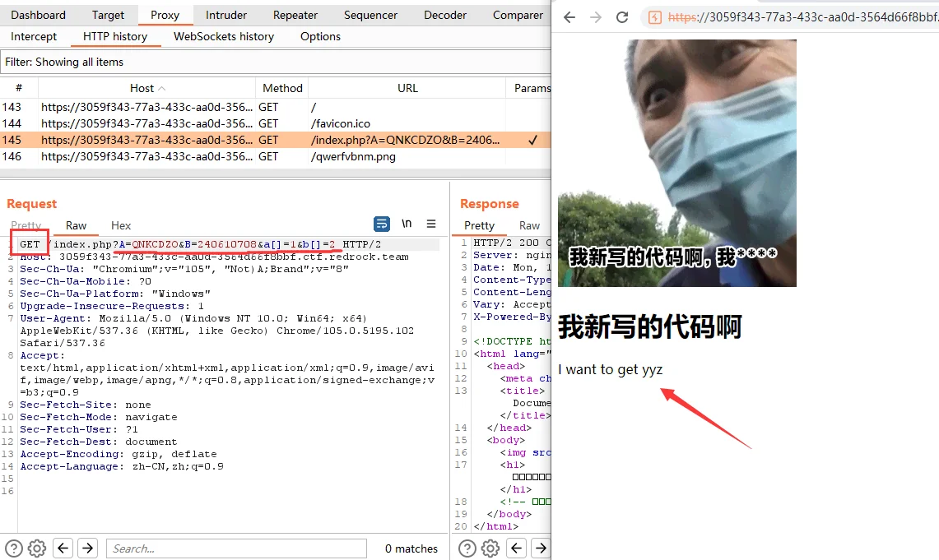The width and height of the screenshot is (939, 560).
Task: Click insecure connection warning icon in address bar
Action: (654, 17)
